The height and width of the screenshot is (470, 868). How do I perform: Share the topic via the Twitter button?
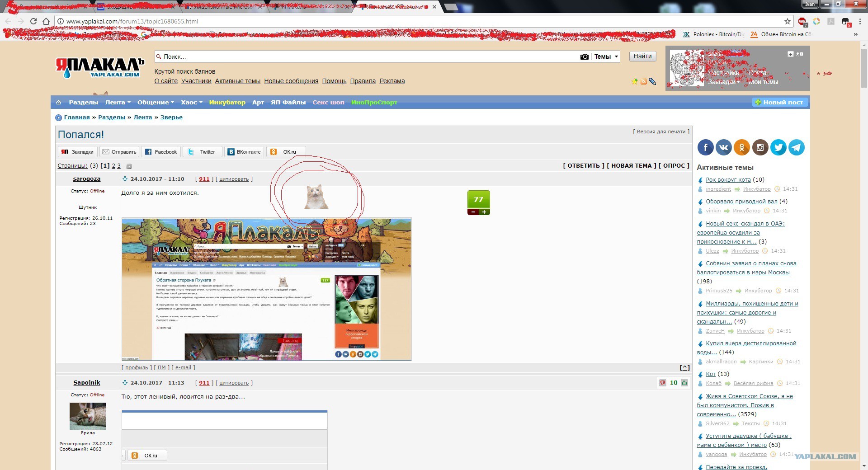point(203,152)
